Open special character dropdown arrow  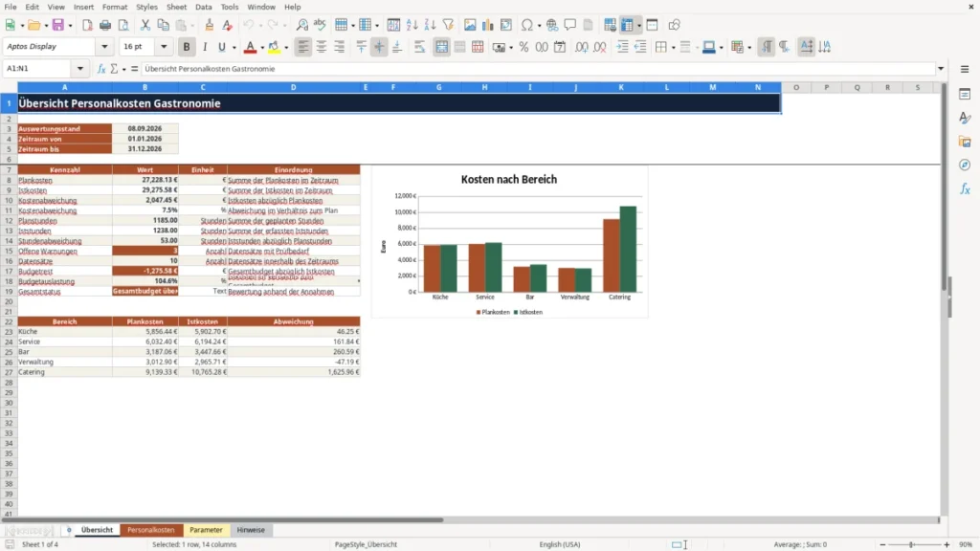pyautogui.click(x=539, y=26)
